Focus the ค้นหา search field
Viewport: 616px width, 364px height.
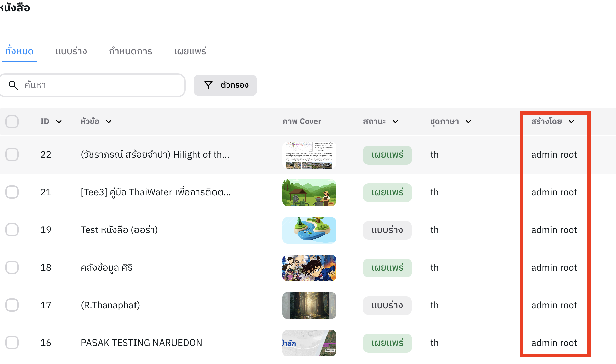[101, 85]
